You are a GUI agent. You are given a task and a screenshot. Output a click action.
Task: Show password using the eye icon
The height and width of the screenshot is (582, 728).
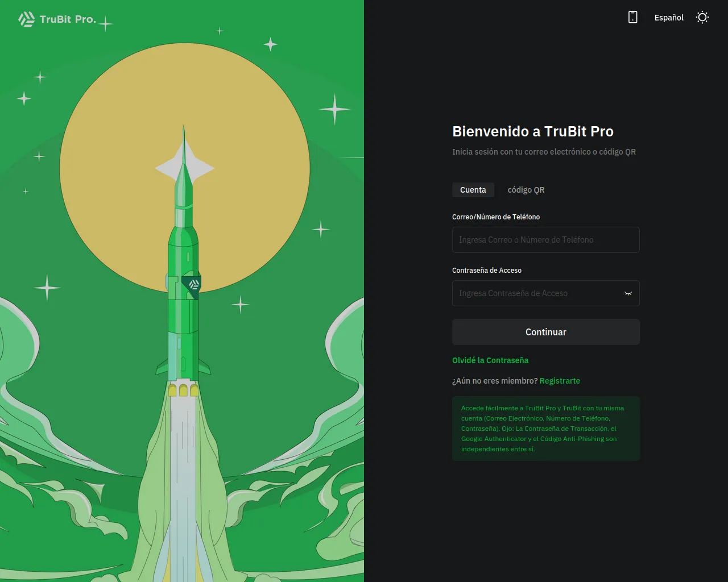click(x=628, y=293)
